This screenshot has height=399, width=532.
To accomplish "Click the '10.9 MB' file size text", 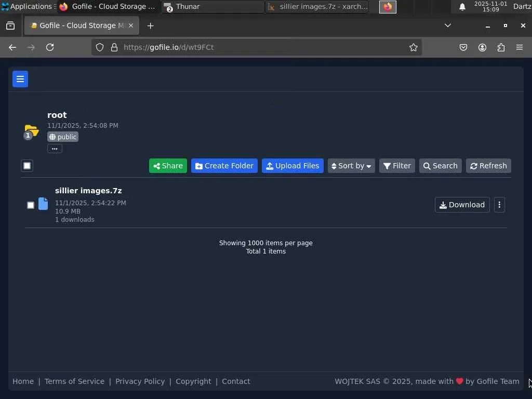I will (x=68, y=211).
